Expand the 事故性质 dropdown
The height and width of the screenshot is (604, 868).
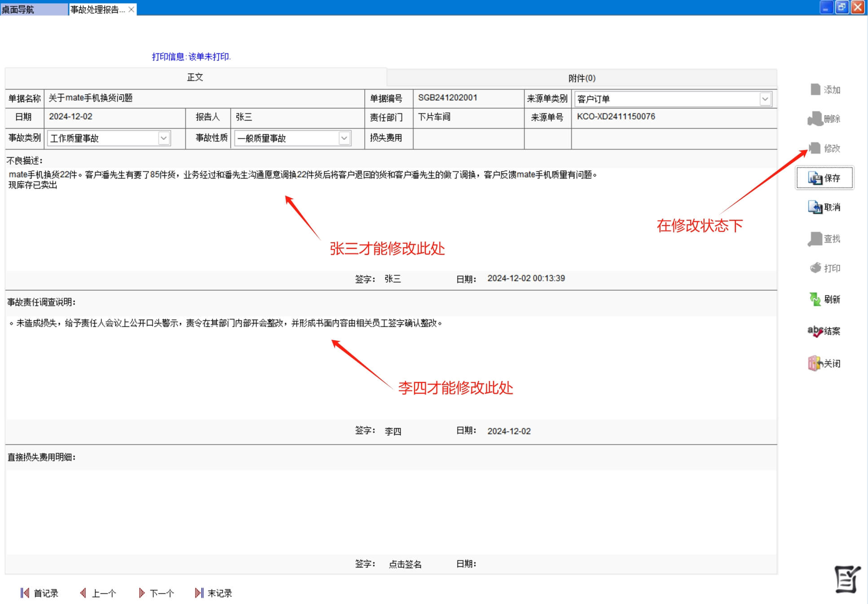click(344, 138)
